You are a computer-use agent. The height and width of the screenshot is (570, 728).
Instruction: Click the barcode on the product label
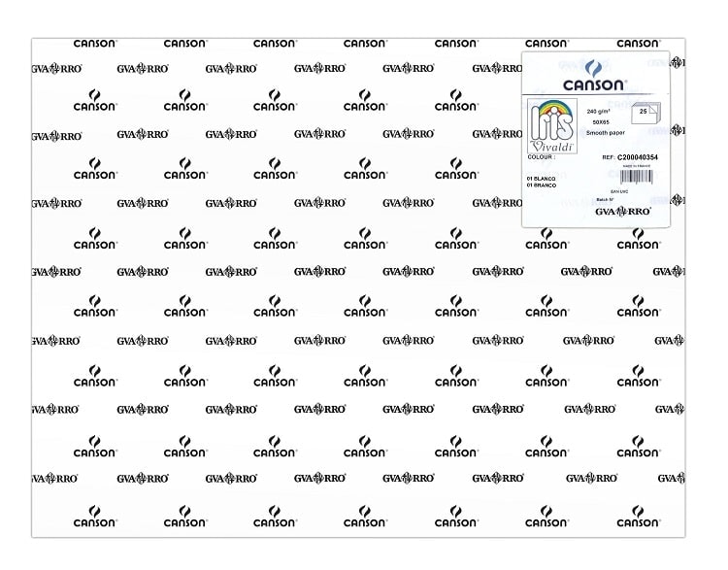(637, 177)
